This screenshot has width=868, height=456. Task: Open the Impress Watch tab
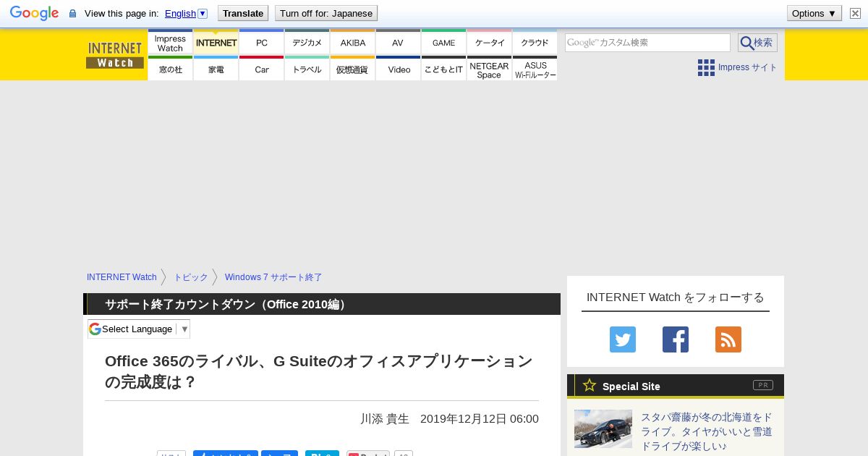point(170,43)
